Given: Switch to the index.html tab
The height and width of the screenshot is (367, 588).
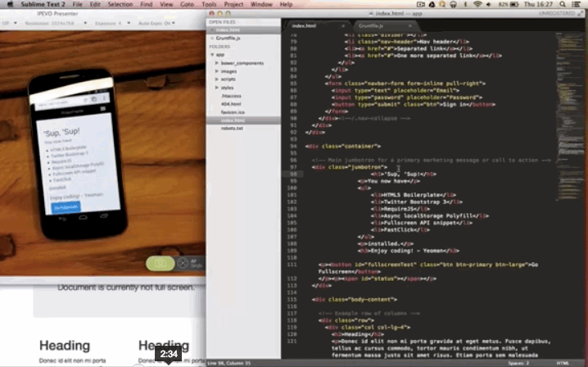Looking at the screenshot, I should [x=304, y=26].
